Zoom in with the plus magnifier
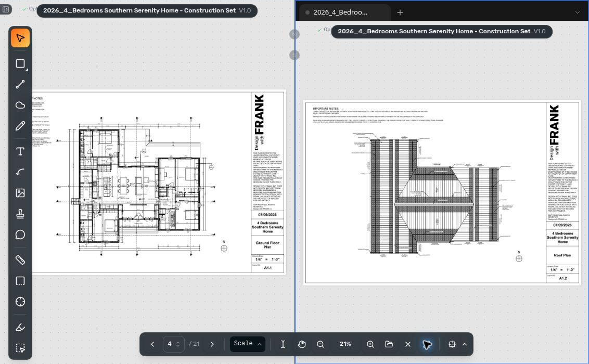 click(x=370, y=344)
